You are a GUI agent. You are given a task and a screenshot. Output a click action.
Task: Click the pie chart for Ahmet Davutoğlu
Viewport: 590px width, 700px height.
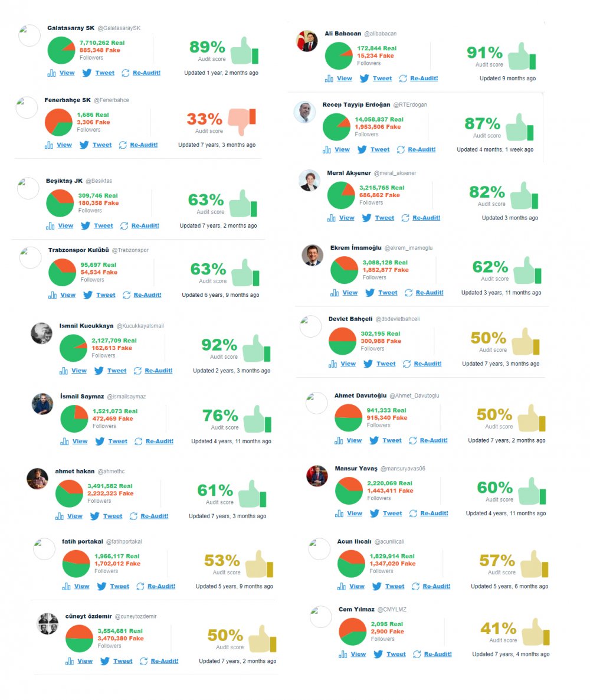pos(348,418)
